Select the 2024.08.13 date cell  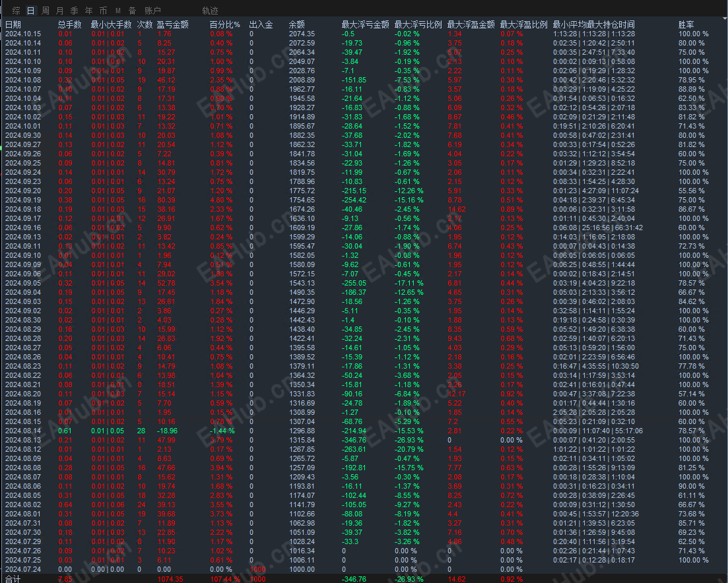tap(22, 440)
